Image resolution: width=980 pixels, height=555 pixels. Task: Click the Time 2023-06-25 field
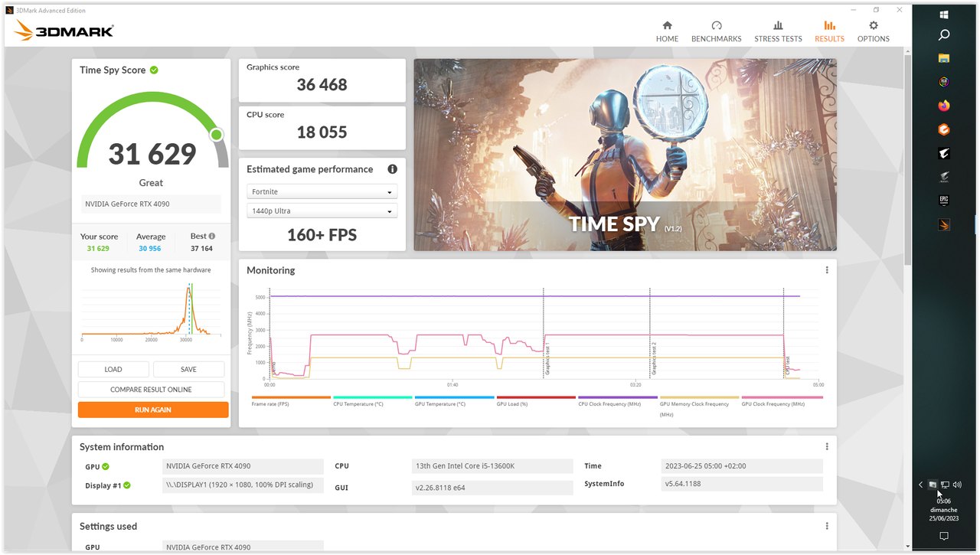click(x=742, y=466)
